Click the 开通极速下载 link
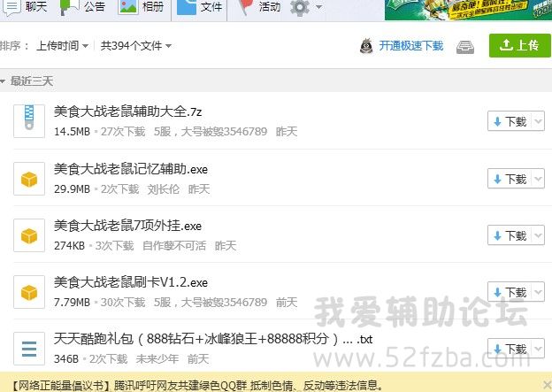Screen dimensions: 552x392 (410, 46)
